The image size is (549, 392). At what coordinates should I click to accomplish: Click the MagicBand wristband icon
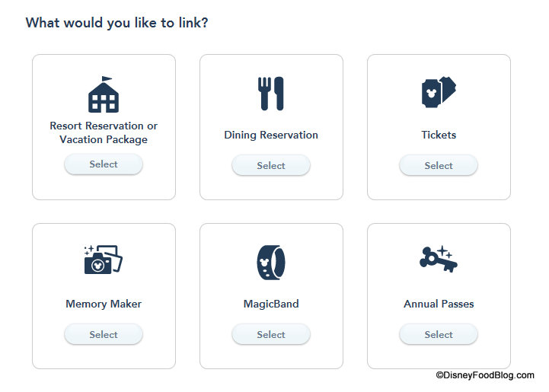click(271, 262)
